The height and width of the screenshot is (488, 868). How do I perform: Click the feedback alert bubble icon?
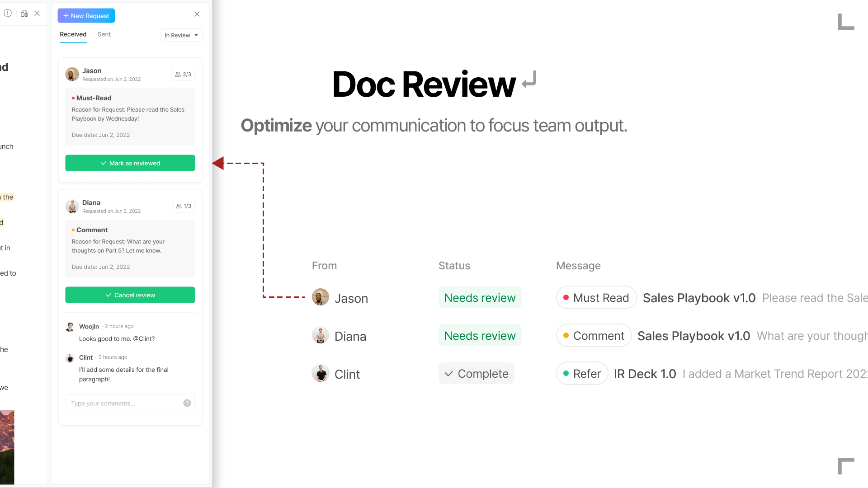pos(8,14)
